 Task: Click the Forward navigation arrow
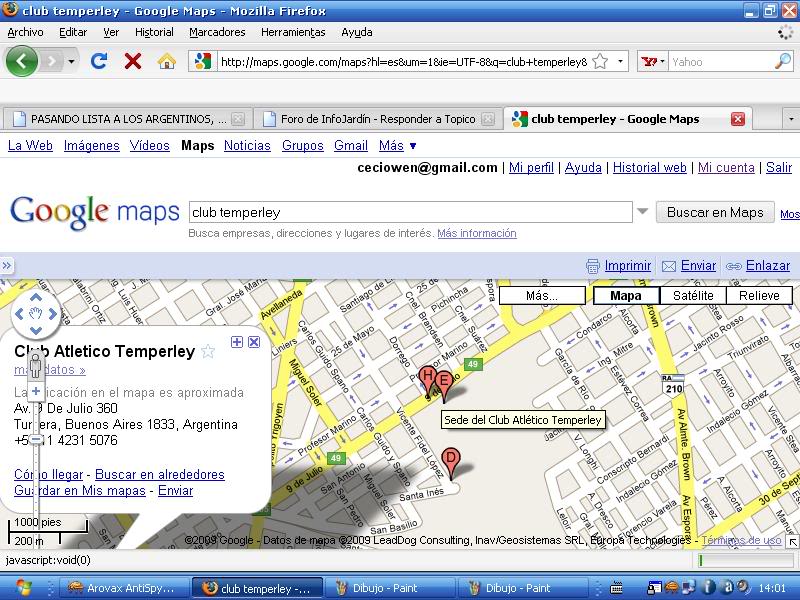coord(51,62)
